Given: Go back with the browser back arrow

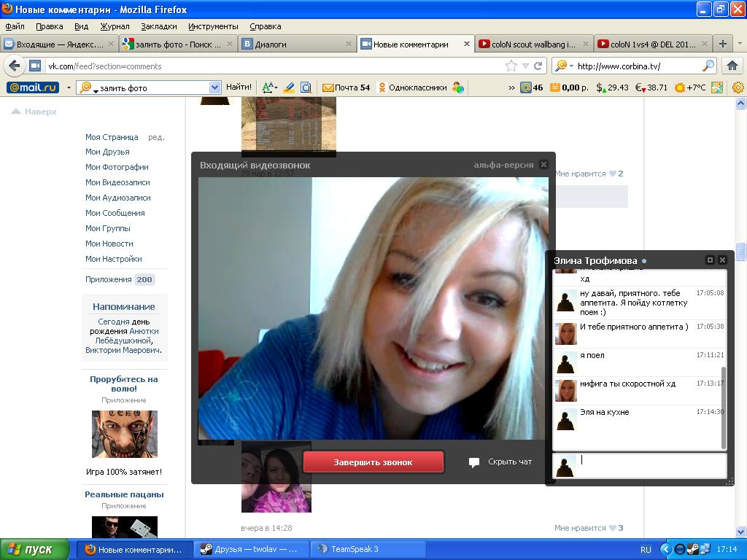Looking at the screenshot, I should coord(15,66).
